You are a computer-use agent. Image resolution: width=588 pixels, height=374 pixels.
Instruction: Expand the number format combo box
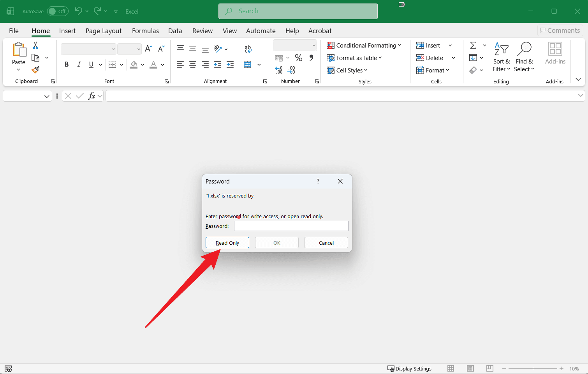tap(314, 45)
